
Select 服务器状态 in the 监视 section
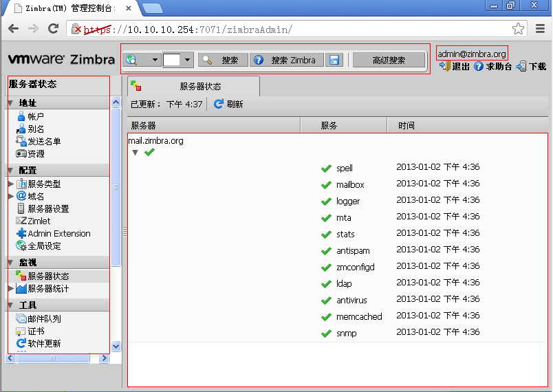pyautogui.click(x=43, y=276)
